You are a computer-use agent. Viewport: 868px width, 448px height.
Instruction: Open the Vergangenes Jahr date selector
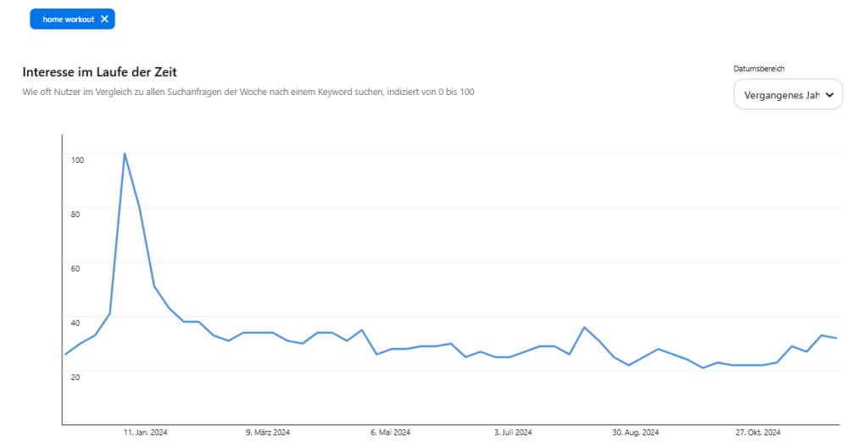tap(782, 95)
